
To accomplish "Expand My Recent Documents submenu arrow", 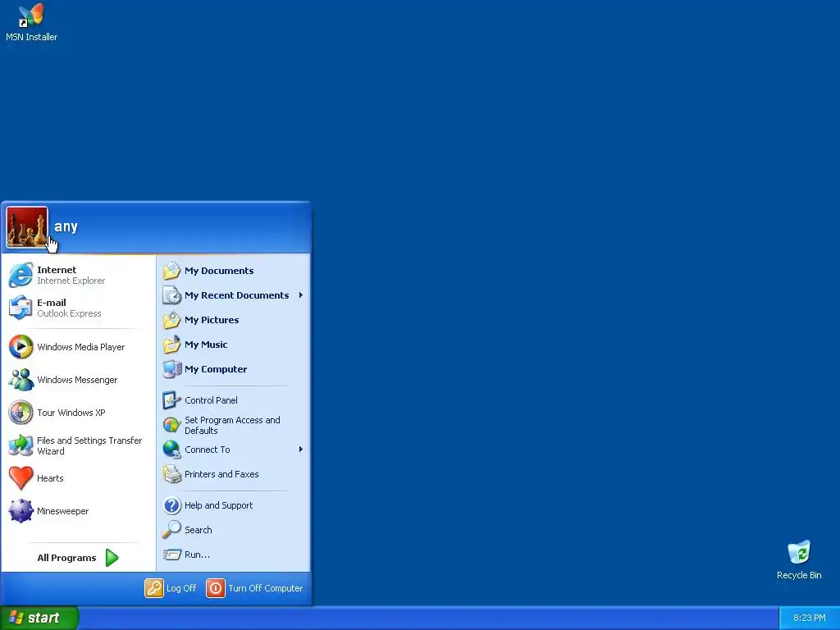I will [301, 295].
